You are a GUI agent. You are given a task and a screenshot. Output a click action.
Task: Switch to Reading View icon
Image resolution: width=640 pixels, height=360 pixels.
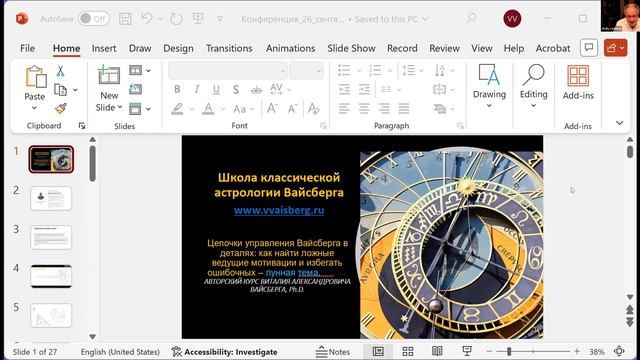437,351
